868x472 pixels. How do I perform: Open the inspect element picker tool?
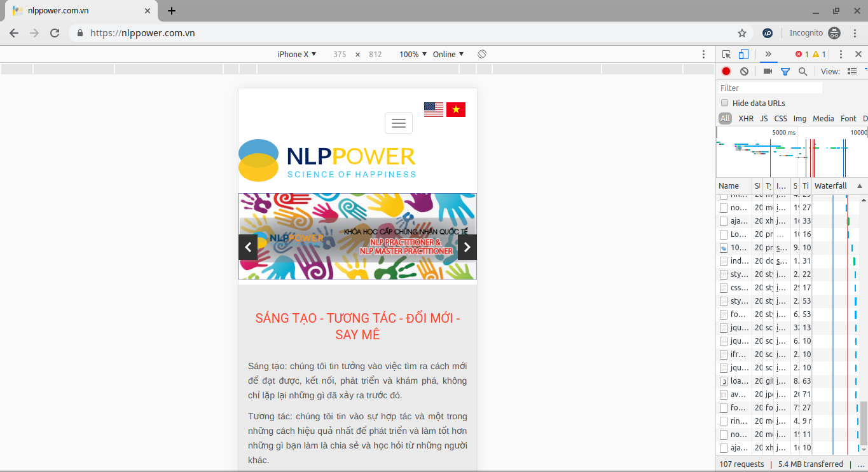pos(727,55)
